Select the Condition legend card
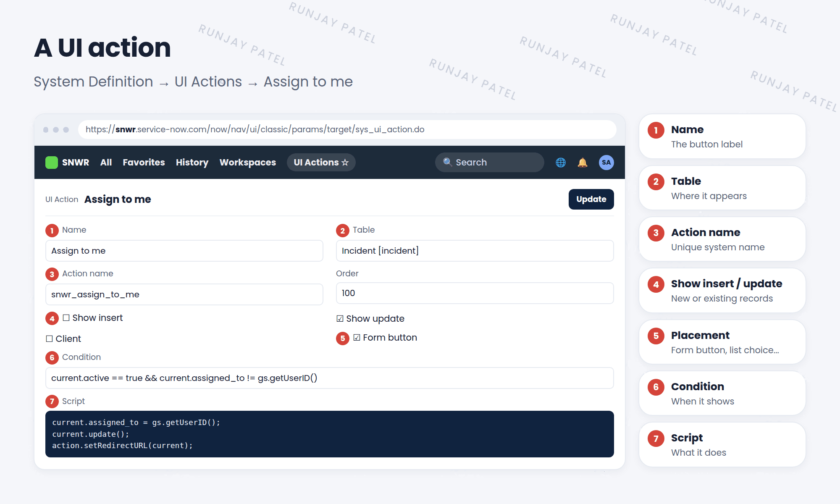 (x=722, y=394)
